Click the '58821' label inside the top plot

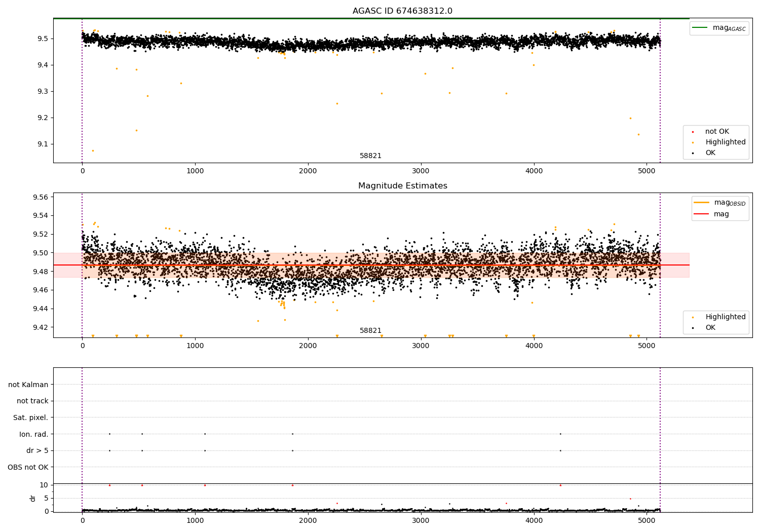(370, 156)
